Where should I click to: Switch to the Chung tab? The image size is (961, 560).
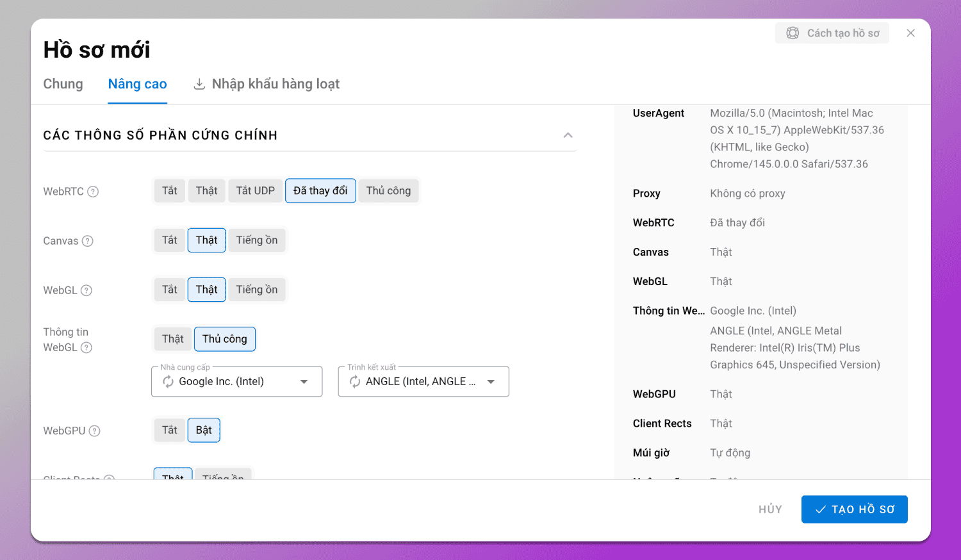click(x=63, y=84)
